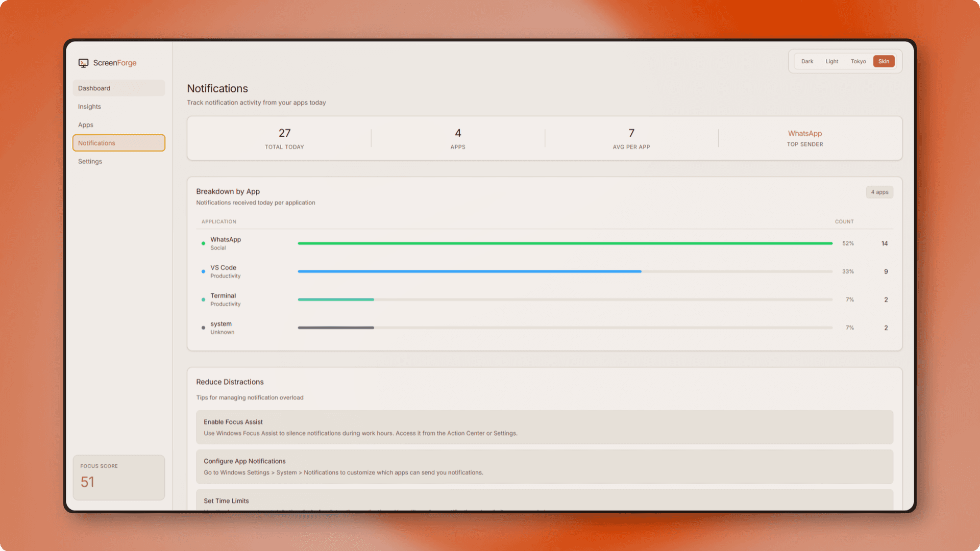Click the WhatsApp top sender link
The width and height of the screenshot is (980, 551).
tap(804, 133)
